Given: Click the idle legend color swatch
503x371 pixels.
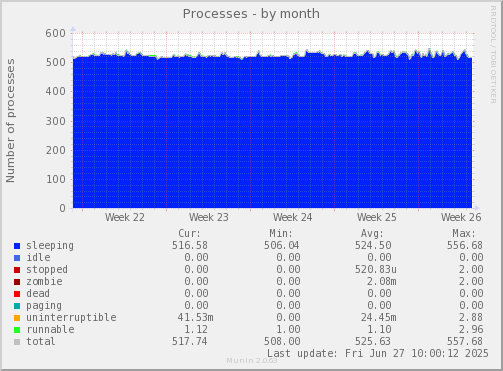Looking at the screenshot, I should pyautogui.click(x=17, y=258).
